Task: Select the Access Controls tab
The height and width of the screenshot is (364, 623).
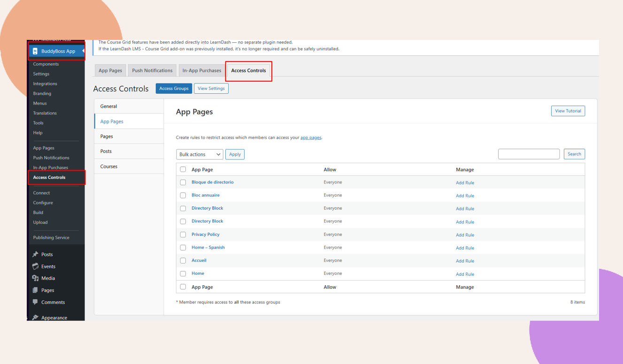Action: 248,70
